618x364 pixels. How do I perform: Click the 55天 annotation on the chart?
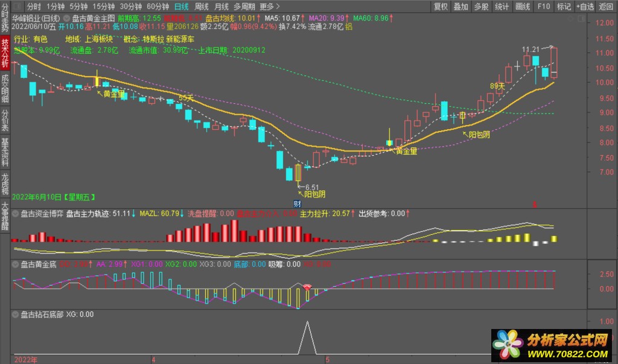point(186,97)
